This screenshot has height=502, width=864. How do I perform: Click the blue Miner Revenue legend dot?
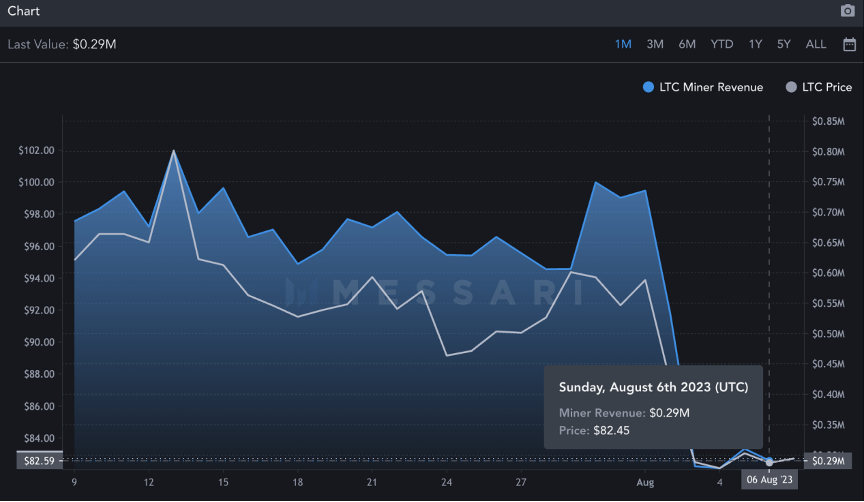coord(649,87)
